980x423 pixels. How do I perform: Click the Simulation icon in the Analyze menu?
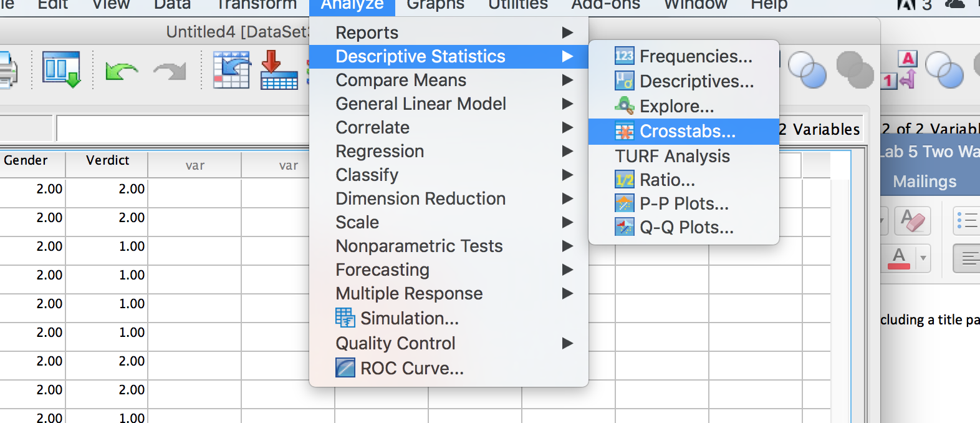(x=345, y=318)
